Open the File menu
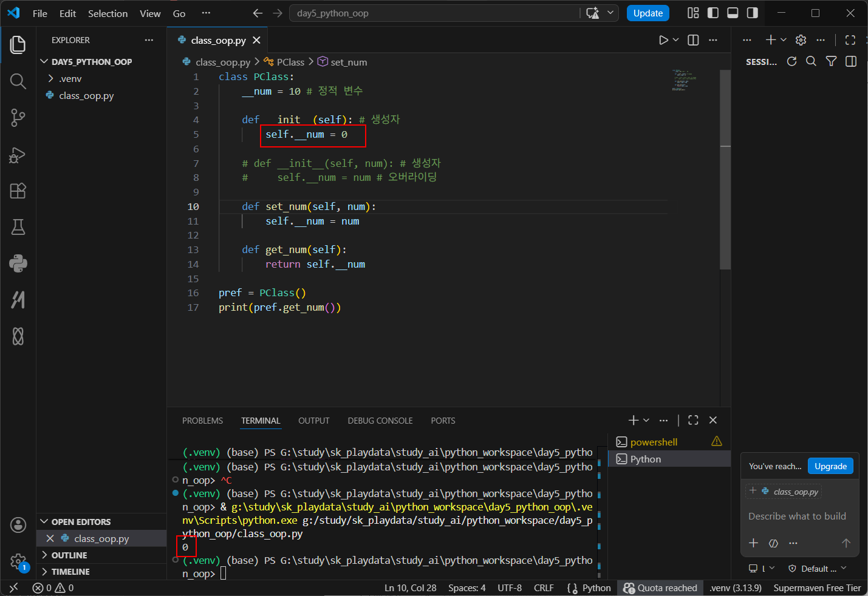The height and width of the screenshot is (596, 868). tap(40, 13)
